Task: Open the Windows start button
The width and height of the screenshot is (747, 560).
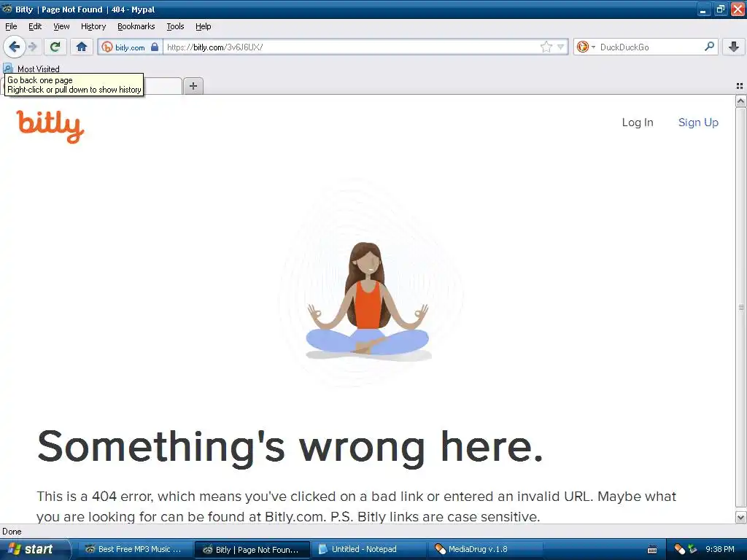Action: (35, 549)
